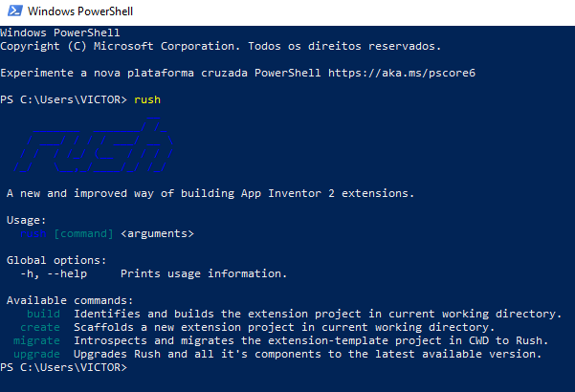Click the last empty PS C:\Users\VICTOR> prompt
The width and height of the screenshot is (575, 392).
(63, 367)
